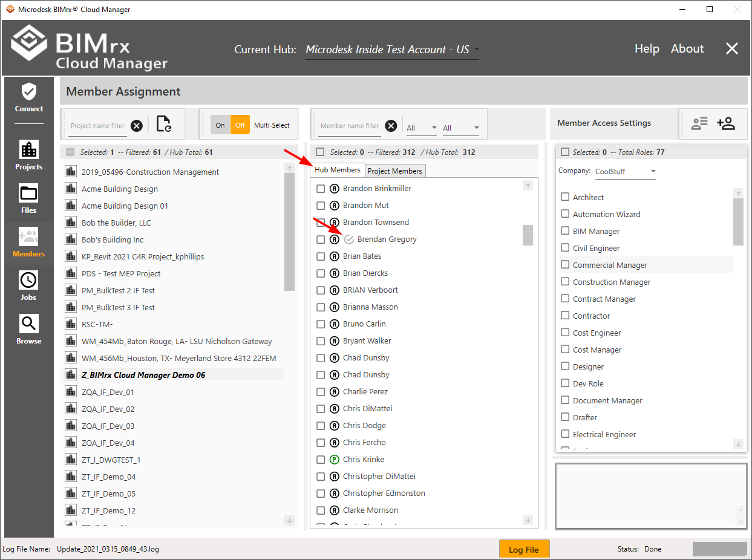Viewport: 752px width, 560px height.
Task: Open the Members sidebar section
Action: (x=29, y=243)
